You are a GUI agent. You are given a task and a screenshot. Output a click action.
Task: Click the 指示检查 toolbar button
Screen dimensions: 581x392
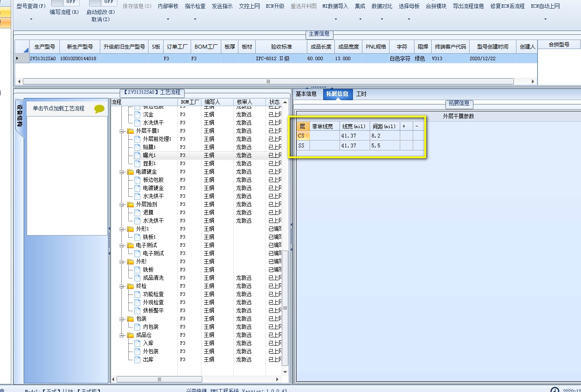[x=195, y=6]
